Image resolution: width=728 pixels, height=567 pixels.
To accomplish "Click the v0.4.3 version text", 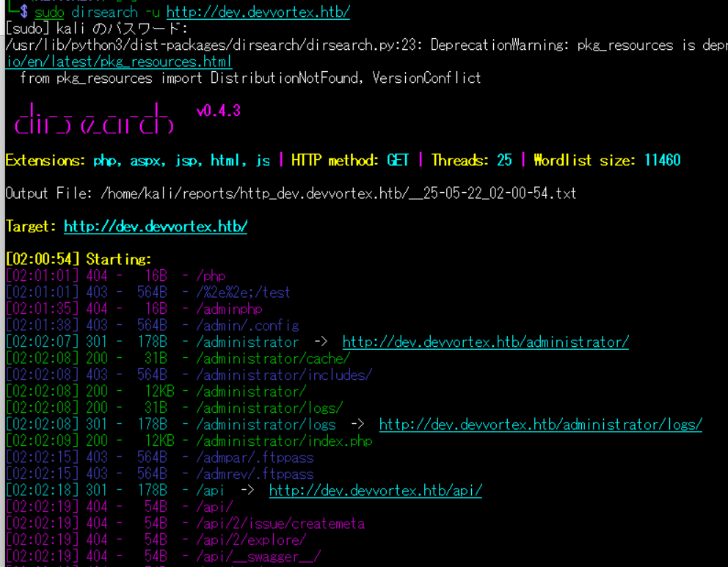I will (x=218, y=111).
